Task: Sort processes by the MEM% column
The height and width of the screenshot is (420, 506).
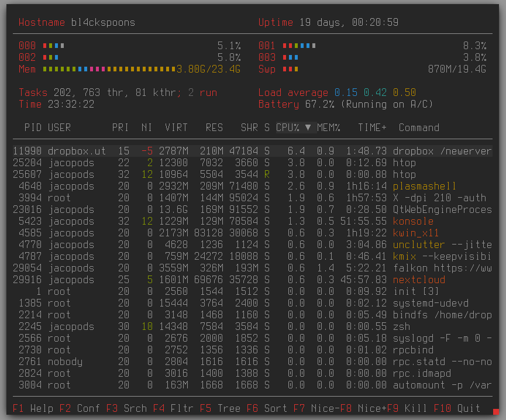Action: 328,128
